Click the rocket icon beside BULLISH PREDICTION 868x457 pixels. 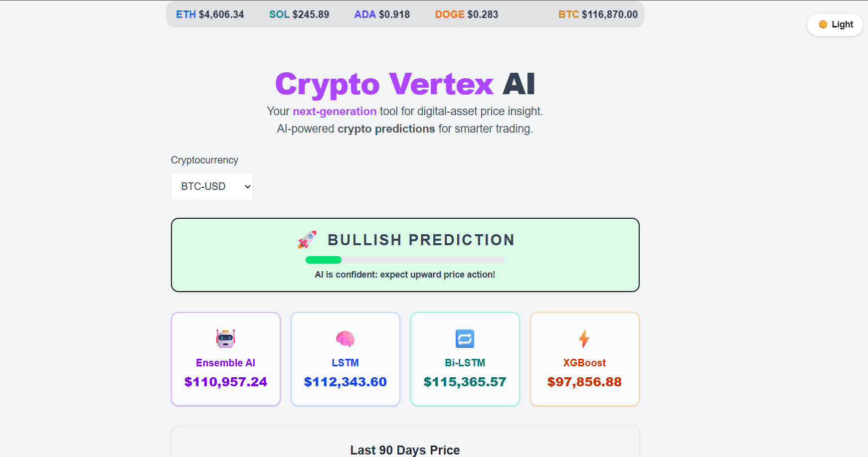307,240
